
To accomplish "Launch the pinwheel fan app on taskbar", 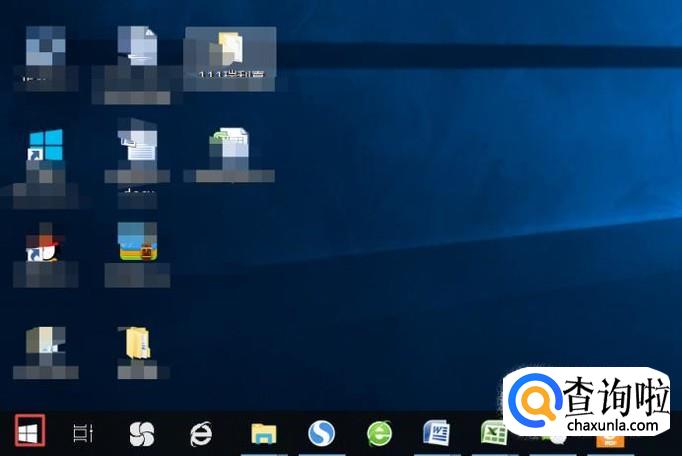I will 141,434.
